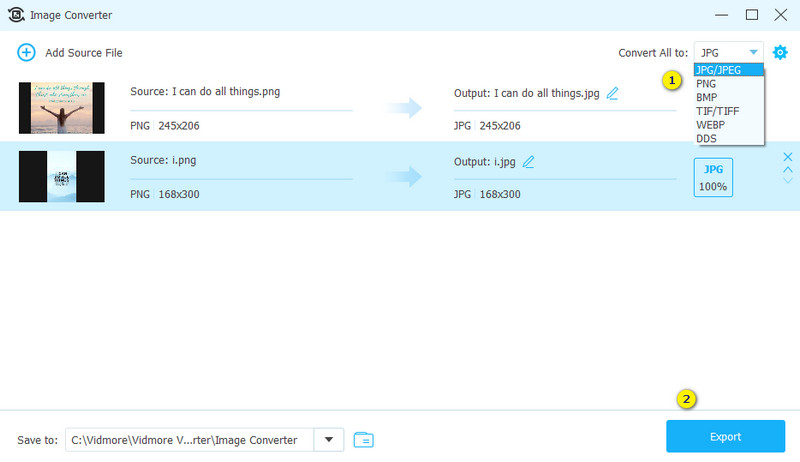The image size is (800, 462).
Task: Choose WEBP in the format list
Action: click(x=712, y=125)
